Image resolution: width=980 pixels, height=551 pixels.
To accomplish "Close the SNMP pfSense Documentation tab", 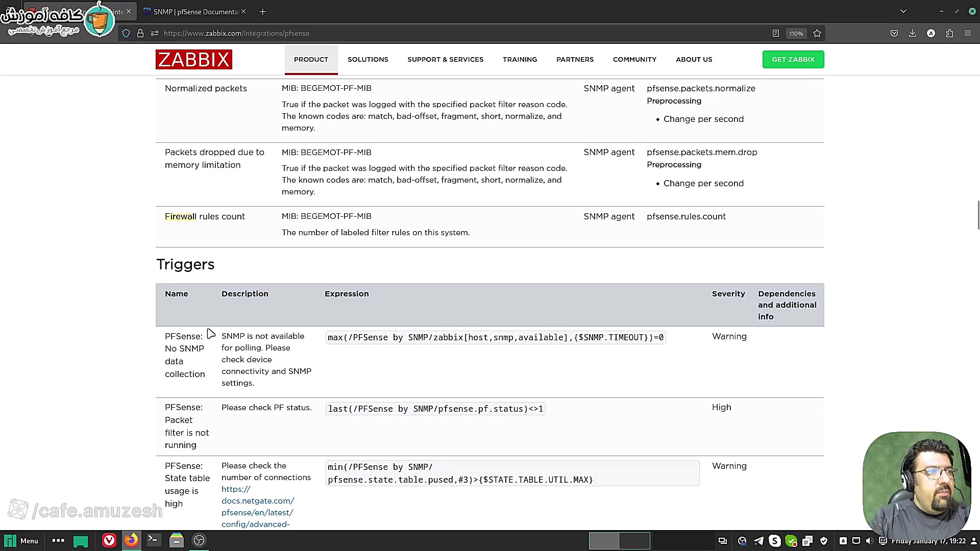I will coord(243,11).
